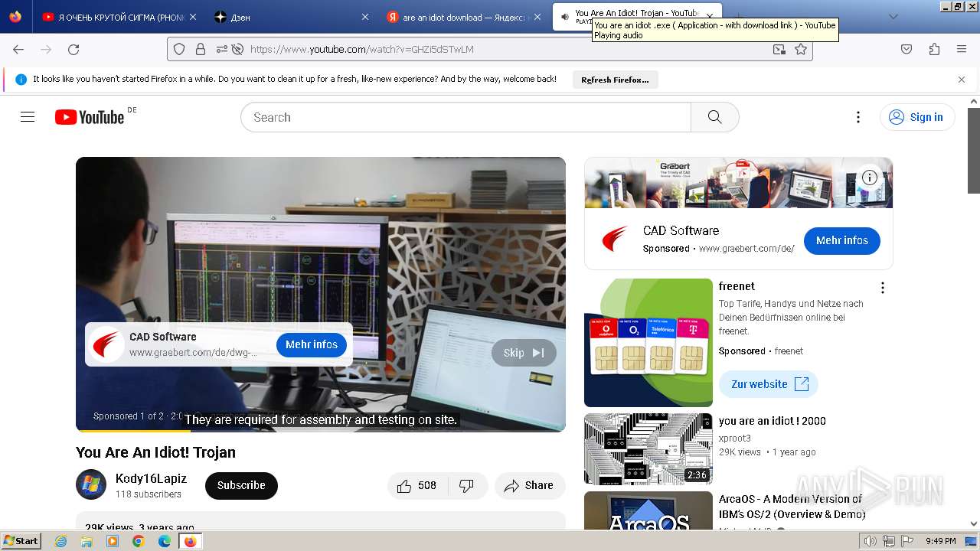Close the Яндекс search tab

point(537,17)
